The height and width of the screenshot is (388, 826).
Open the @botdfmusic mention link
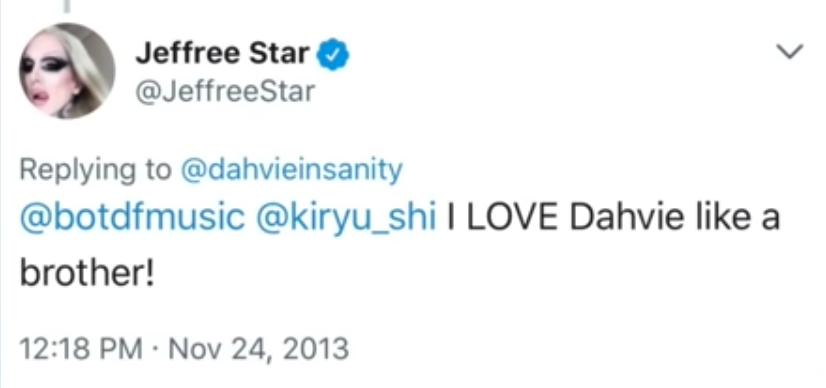pos(132,219)
